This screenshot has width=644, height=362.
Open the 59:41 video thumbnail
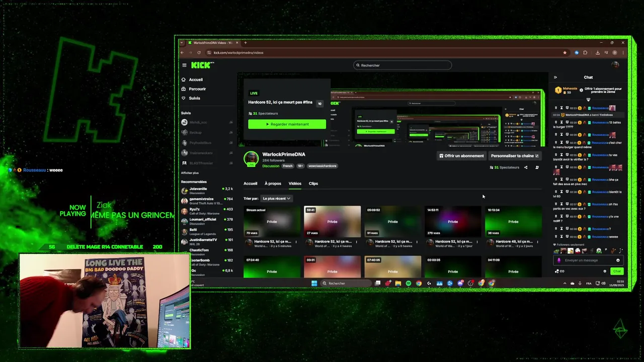point(332,221)
